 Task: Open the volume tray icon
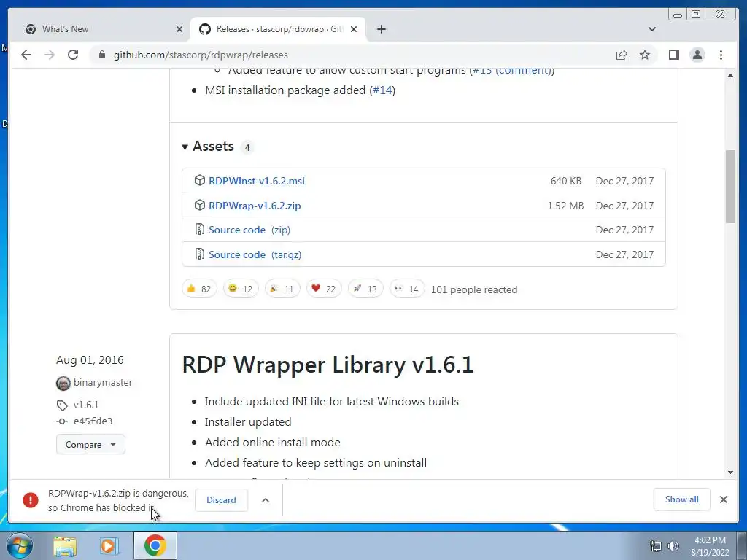pos(673,546)
